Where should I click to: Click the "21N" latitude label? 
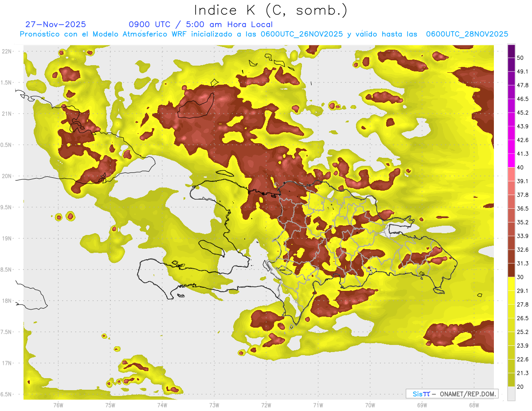point(7,114)
